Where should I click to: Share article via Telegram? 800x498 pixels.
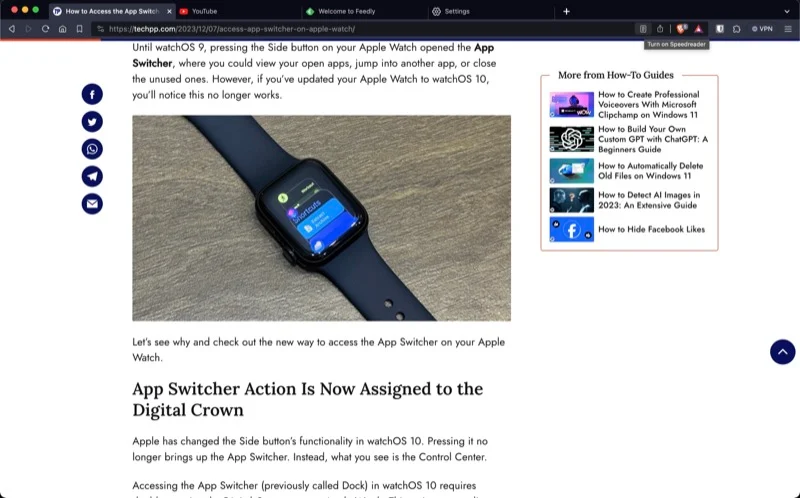92,177
